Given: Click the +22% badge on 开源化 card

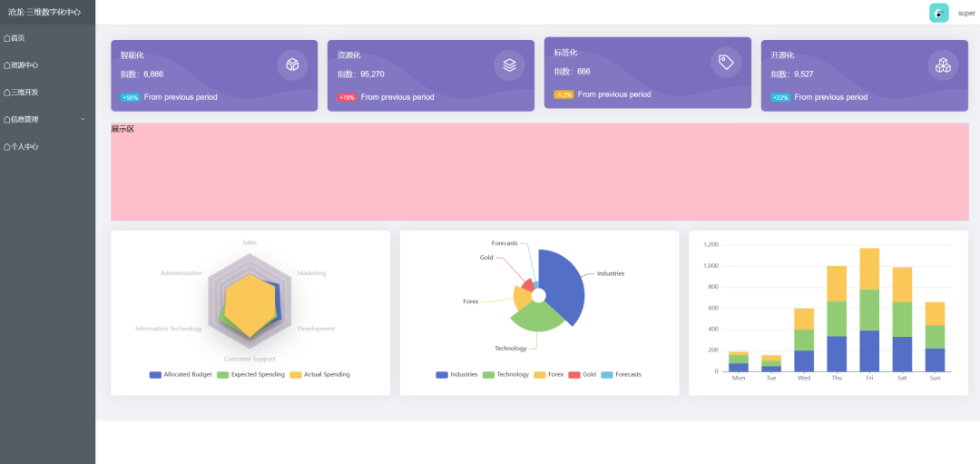Looking at the screenshot, I should [x=780, y=97].
